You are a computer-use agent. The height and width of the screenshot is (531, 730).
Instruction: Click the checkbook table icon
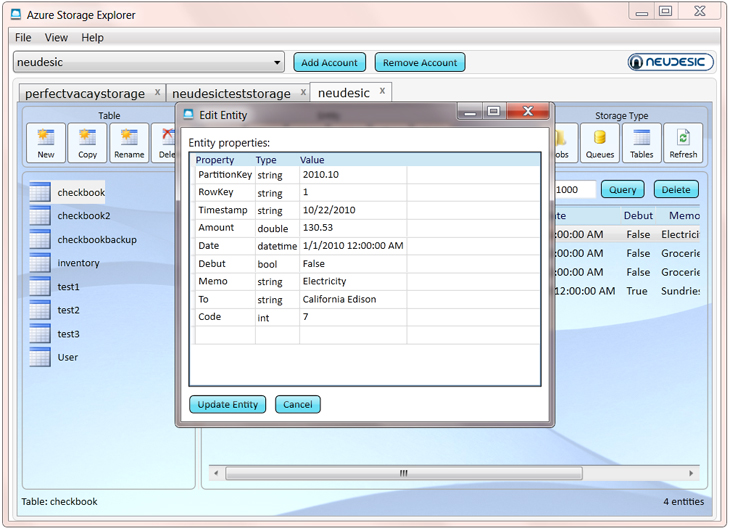(40, 192)
